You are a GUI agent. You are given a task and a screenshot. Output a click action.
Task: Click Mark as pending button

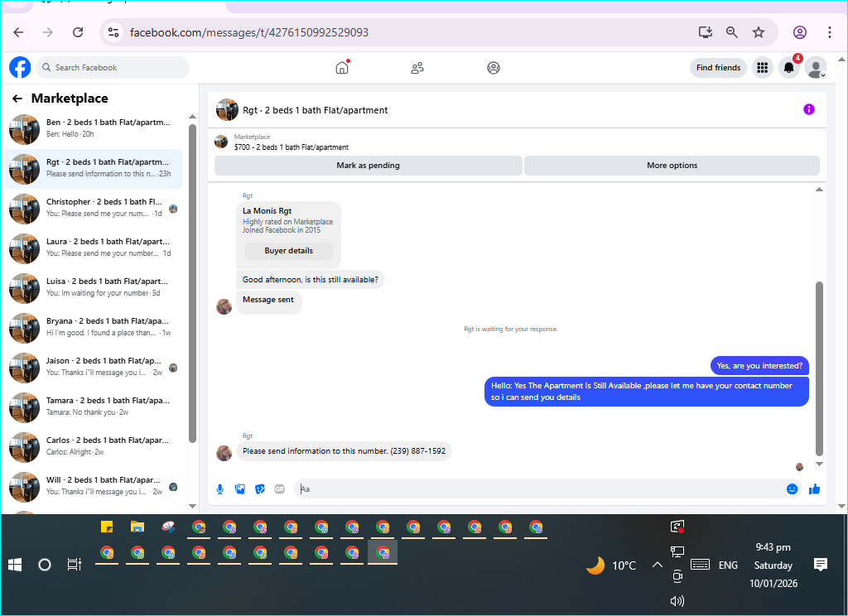tap(369, 166)
